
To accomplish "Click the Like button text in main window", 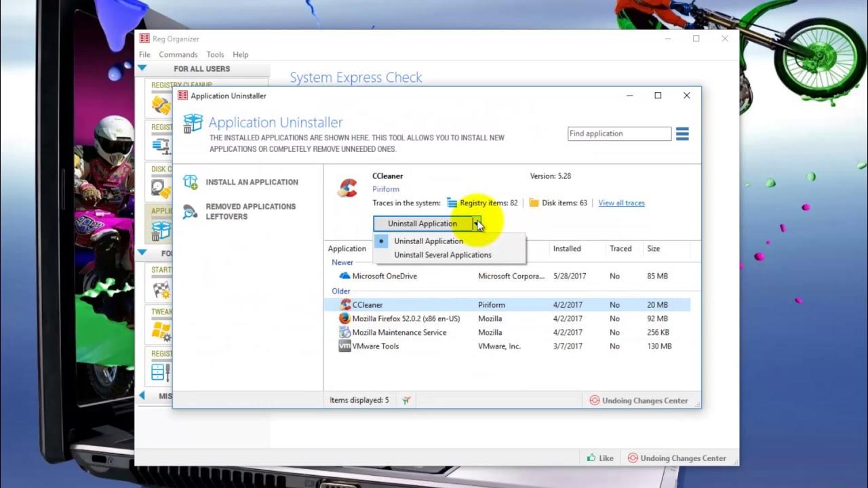I will (606, 458).
